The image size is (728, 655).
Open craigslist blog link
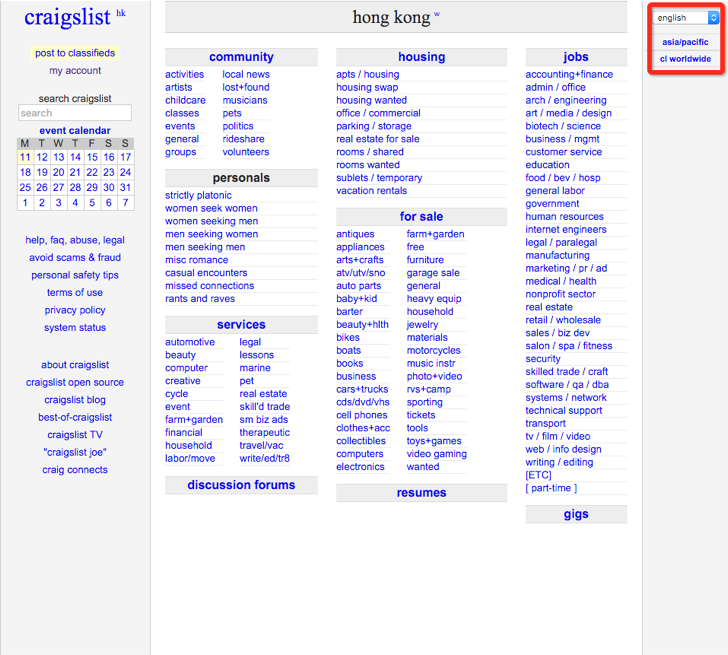75,400
